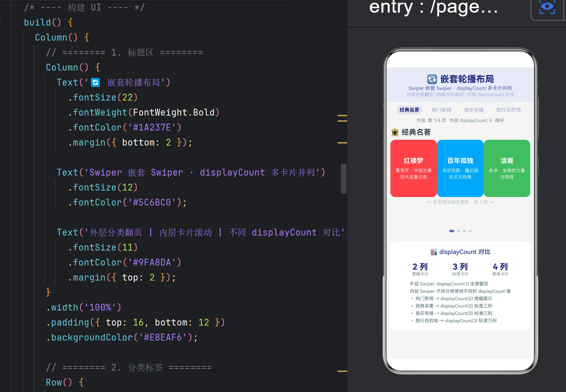The image size is (566, 392).
Task: Click the warning marker near 分类标签 comment
Action: coord(342,371)
